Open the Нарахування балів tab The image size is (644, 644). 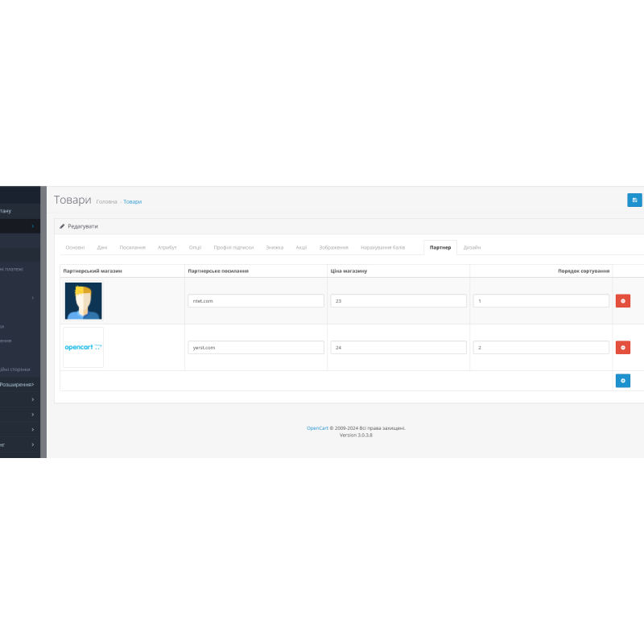click(382, 247)
